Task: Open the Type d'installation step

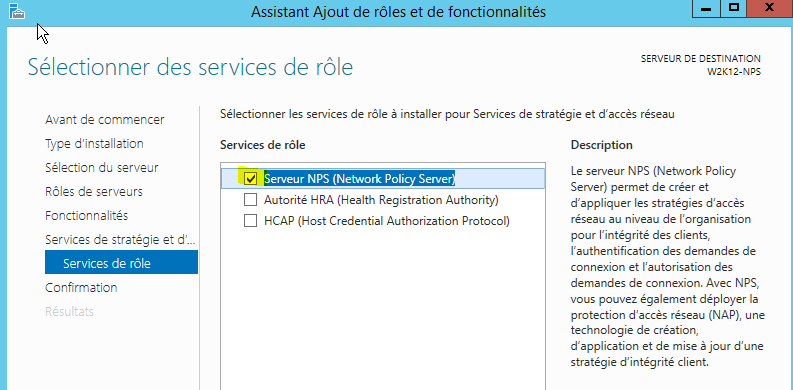Action: tap(95, 144)
